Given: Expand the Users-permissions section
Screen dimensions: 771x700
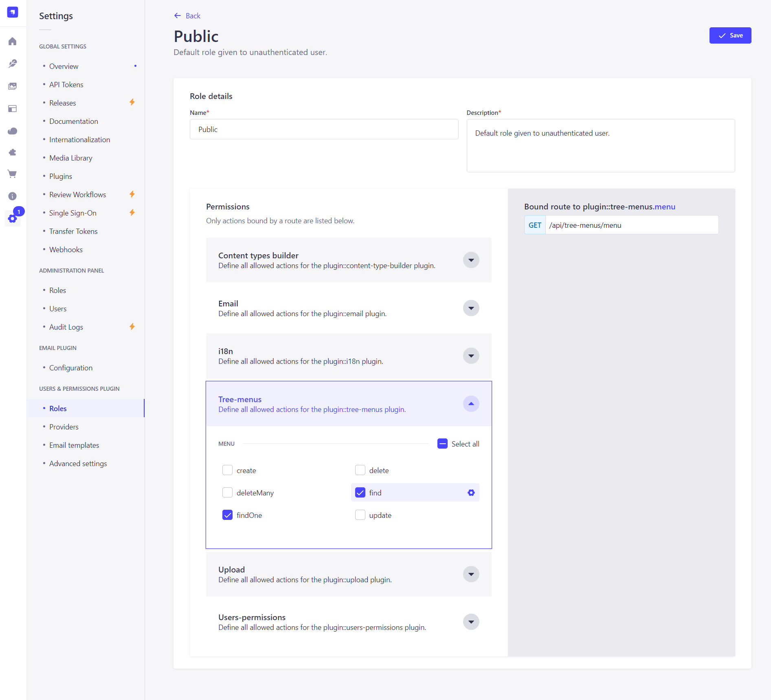Looking at the screenshot, I should pyautogui.click(x=471, y=622).
